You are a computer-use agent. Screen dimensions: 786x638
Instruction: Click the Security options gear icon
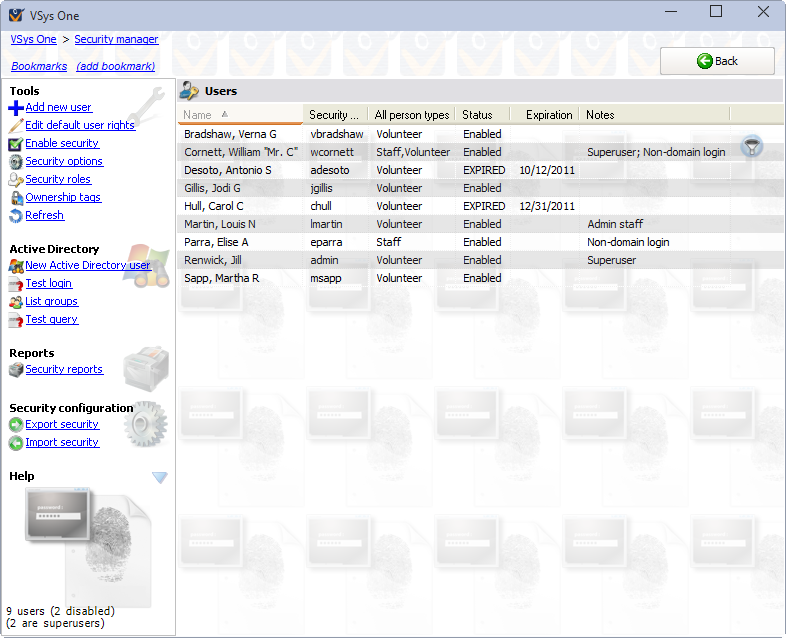[x=16, y=162]
